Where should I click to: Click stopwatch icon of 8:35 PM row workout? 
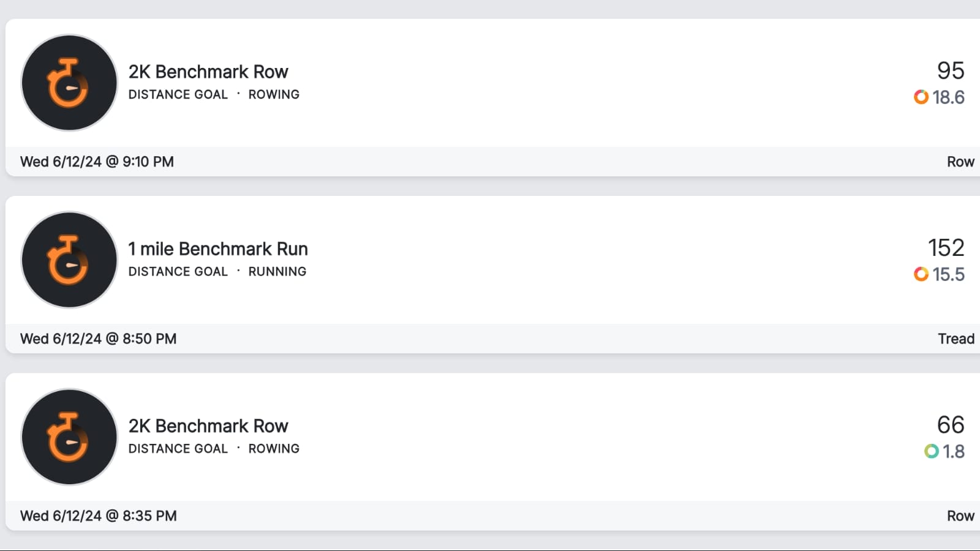pyautogui.click(x=69, y=437)
